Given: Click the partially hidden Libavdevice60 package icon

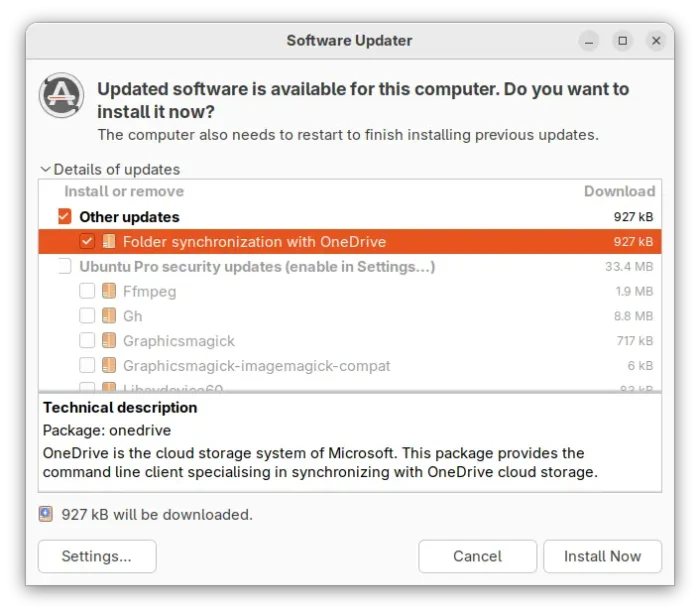Looking at the screenshot, I should click(x=109, y=387).
